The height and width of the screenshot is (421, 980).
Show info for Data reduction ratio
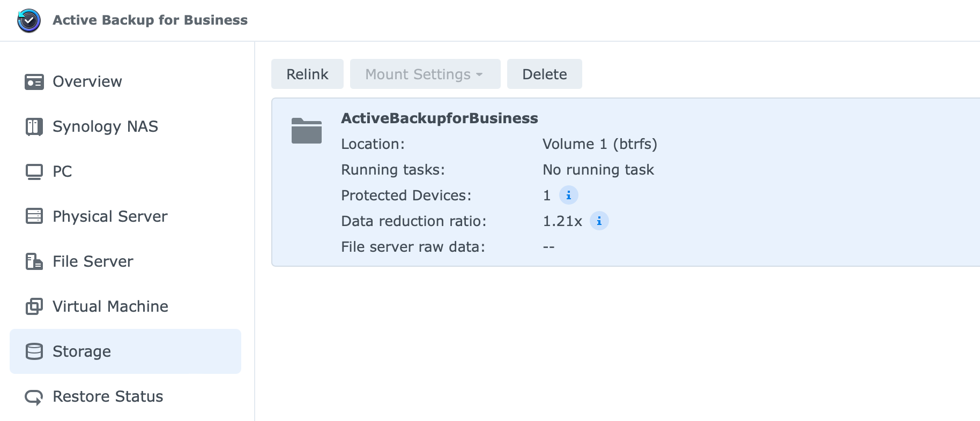coord(599,221)
